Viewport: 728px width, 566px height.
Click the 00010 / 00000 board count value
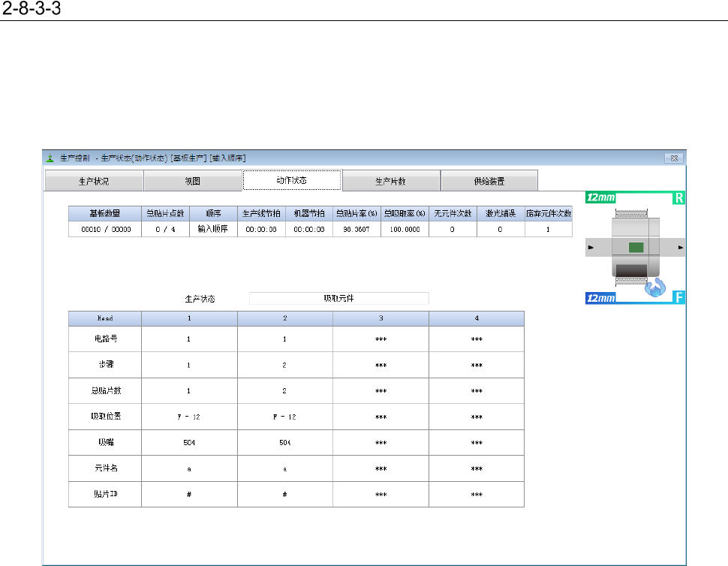[106, 230]
